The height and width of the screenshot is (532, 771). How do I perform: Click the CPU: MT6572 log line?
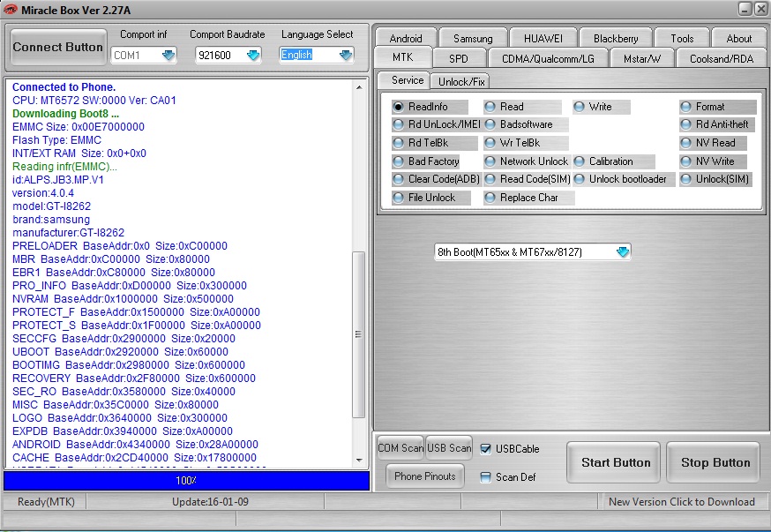tap(94, 101)
